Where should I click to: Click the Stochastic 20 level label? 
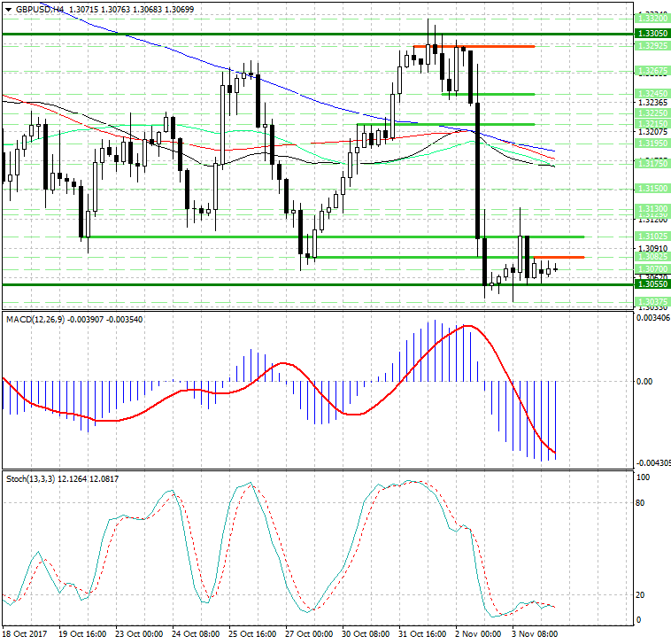tap(643, 595)
